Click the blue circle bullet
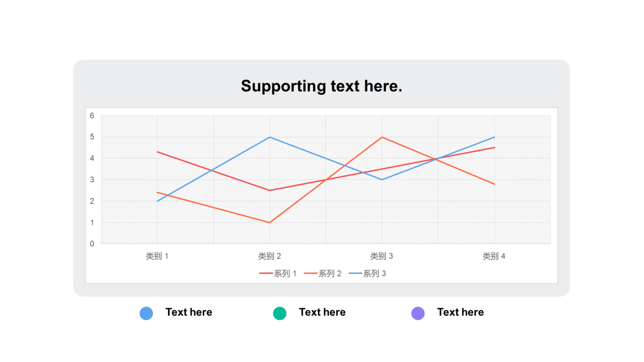This screenshot has height=362, width=644. click(x=146, y=313)
